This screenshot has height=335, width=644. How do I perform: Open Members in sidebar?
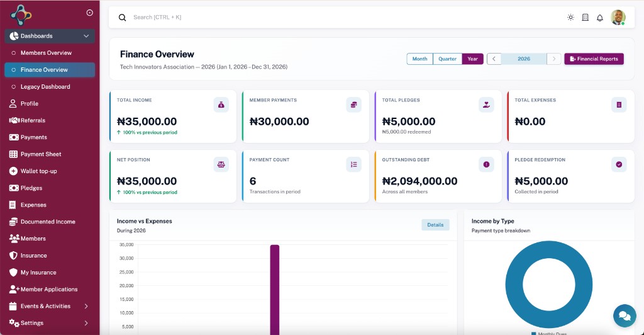point(50,239)
